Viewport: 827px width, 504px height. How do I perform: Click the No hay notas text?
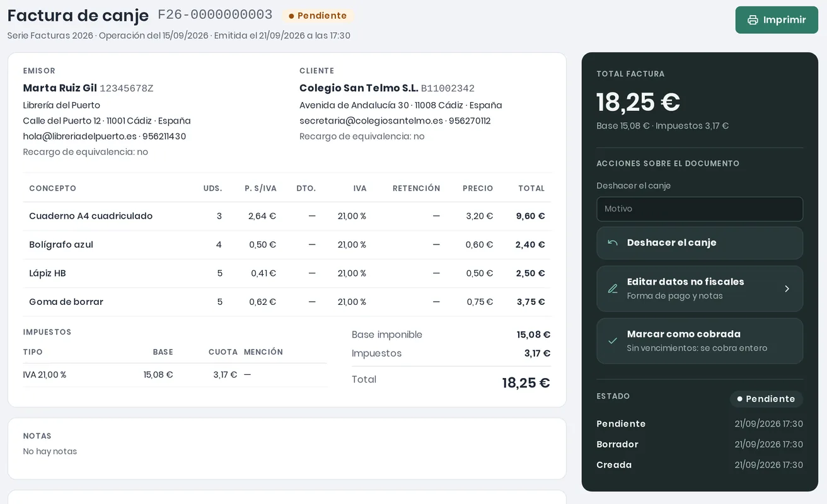coord(50,452)
